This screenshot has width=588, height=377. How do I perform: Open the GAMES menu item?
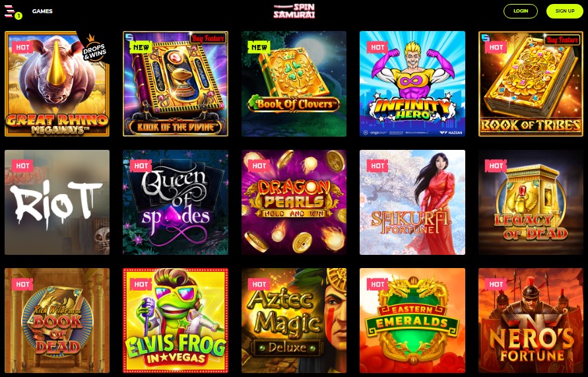[x=42, y=11]
